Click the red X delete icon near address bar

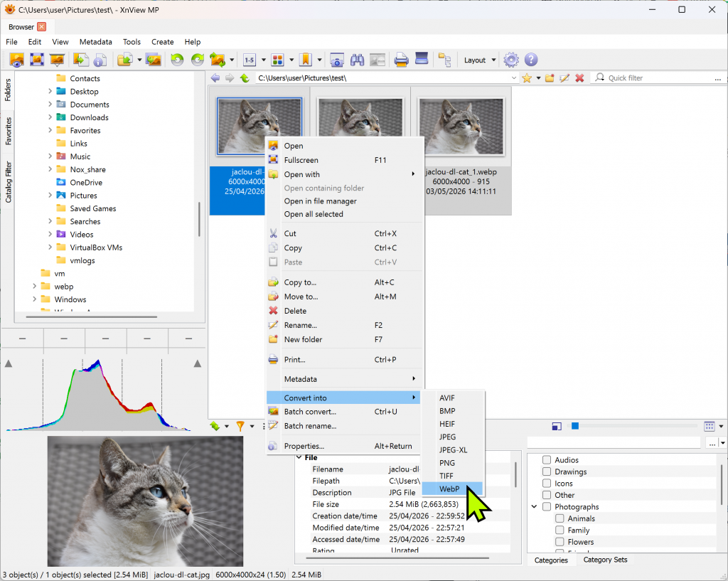pos(579,78)
